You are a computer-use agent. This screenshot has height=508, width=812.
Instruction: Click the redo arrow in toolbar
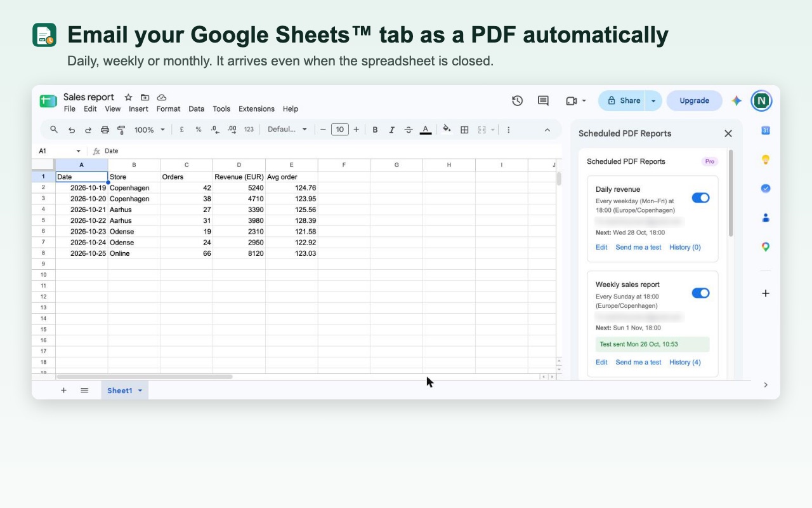[x=88, y=130]
